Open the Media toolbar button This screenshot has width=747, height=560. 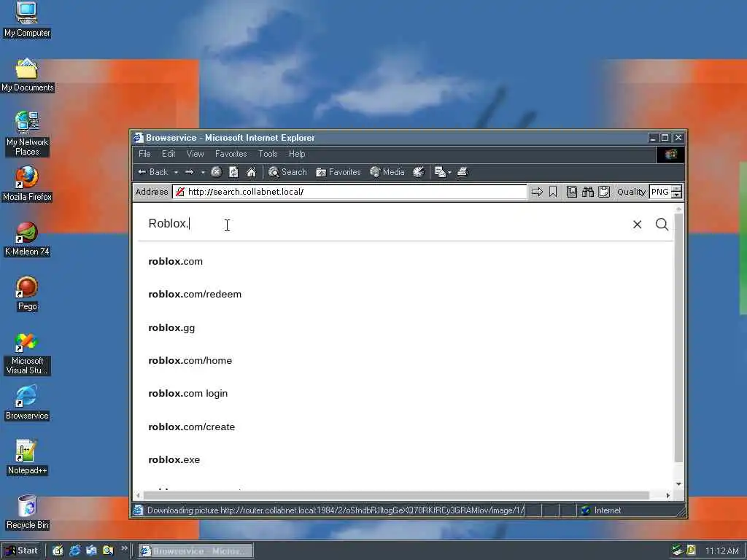[x=387, y=172]
